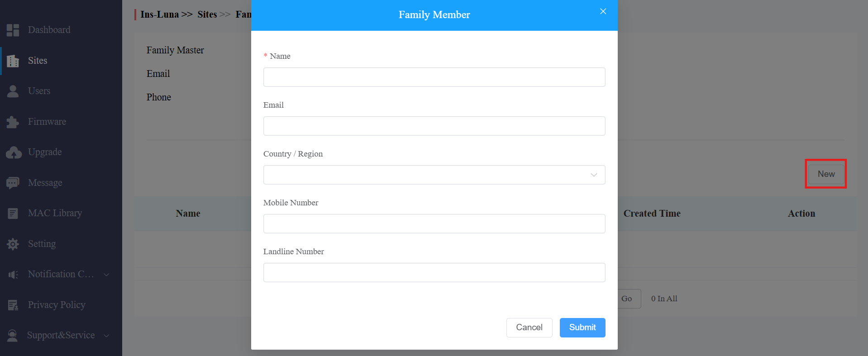Open the Country / Region dropdown
The height and width of the screenshot is (356, 868).
(434, 175)
